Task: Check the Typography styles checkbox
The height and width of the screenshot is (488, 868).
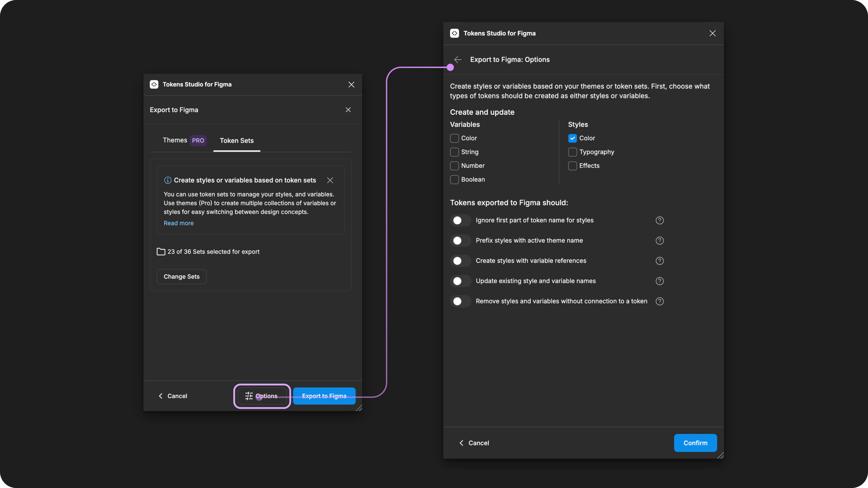Action: click(572, 152)
